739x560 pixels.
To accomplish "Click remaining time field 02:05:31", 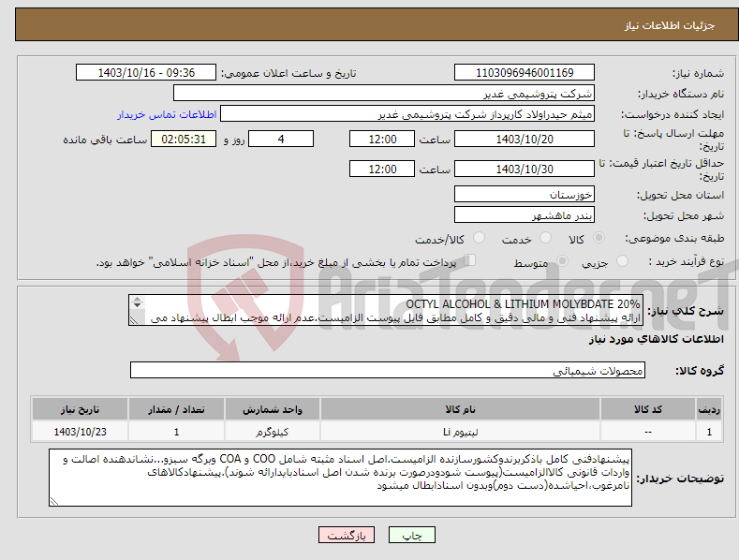I will coord(184,139).
